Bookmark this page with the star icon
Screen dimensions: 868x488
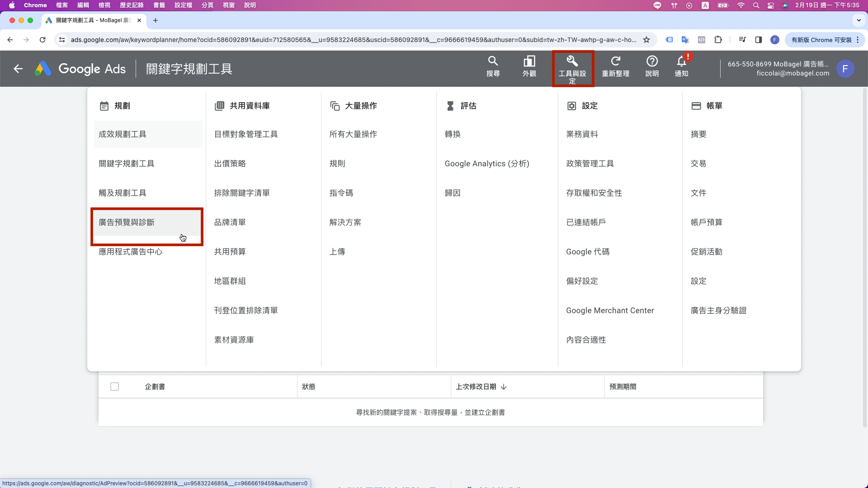[x=646, y=40]
